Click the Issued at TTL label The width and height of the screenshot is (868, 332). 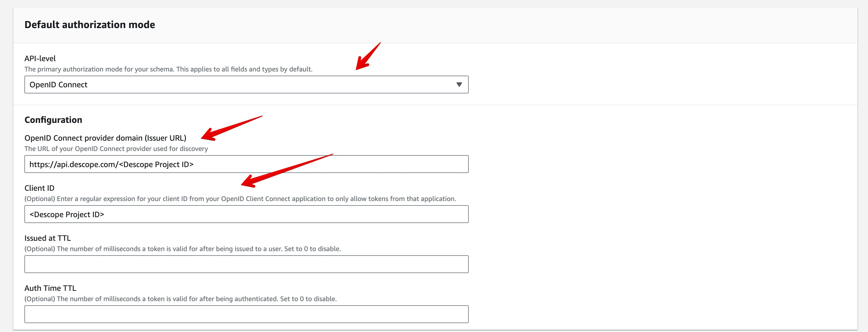[x=47, y=238]
